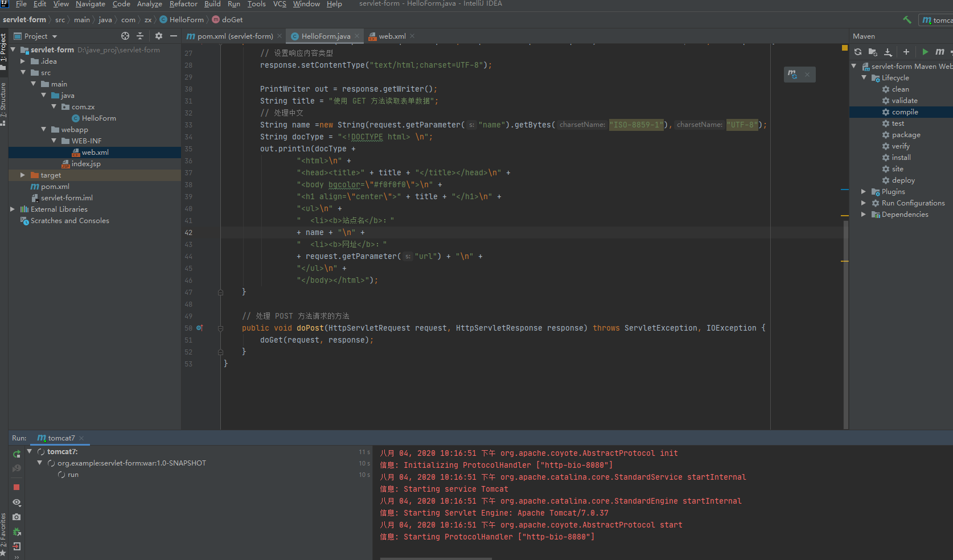Expand the target folder
This screenshot has width=953, height=560.
23,175
